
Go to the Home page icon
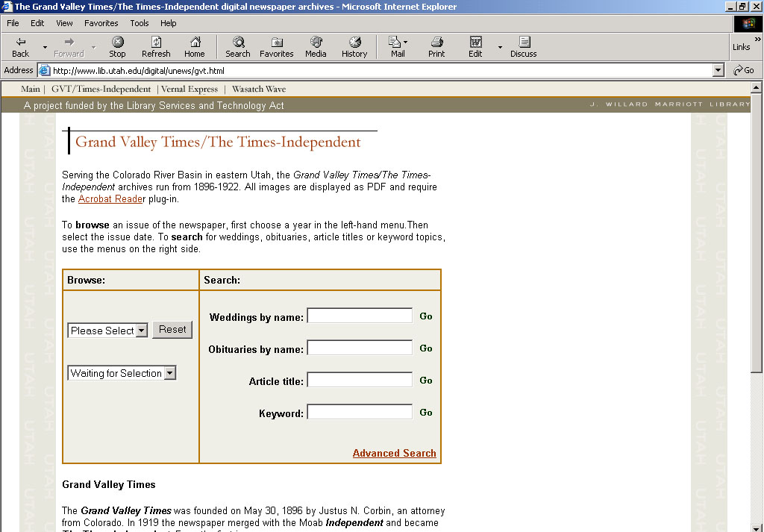click(195, 47)
